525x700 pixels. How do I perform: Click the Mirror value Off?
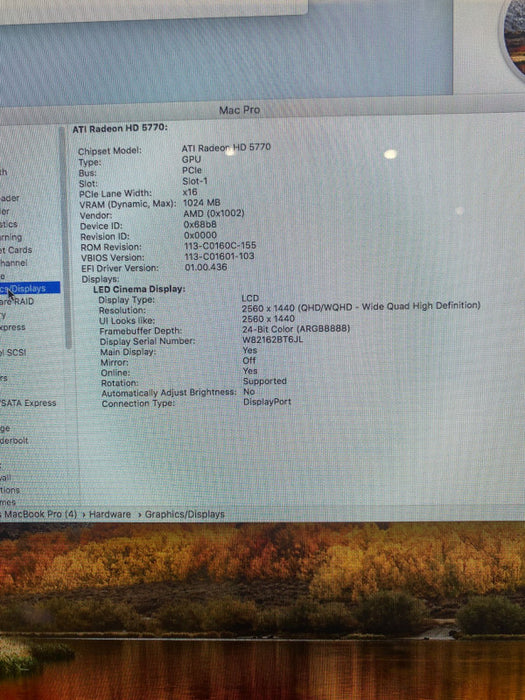coord(249,361)
